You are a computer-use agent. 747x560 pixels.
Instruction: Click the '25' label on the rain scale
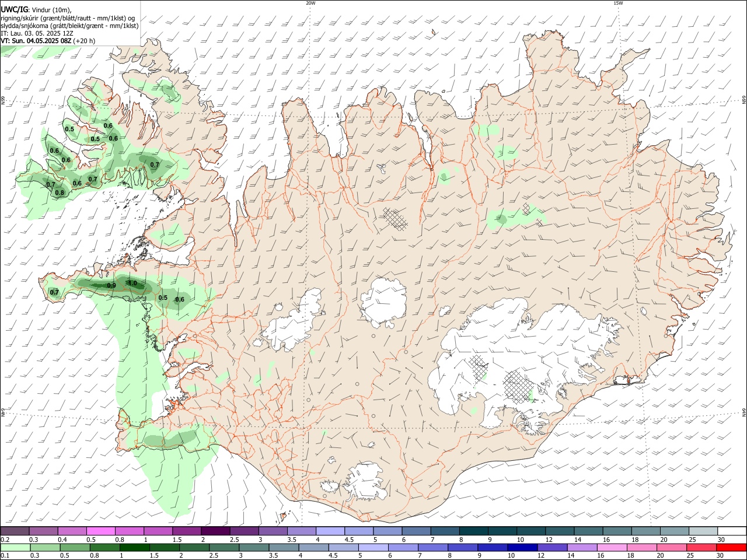pos(691,556)
